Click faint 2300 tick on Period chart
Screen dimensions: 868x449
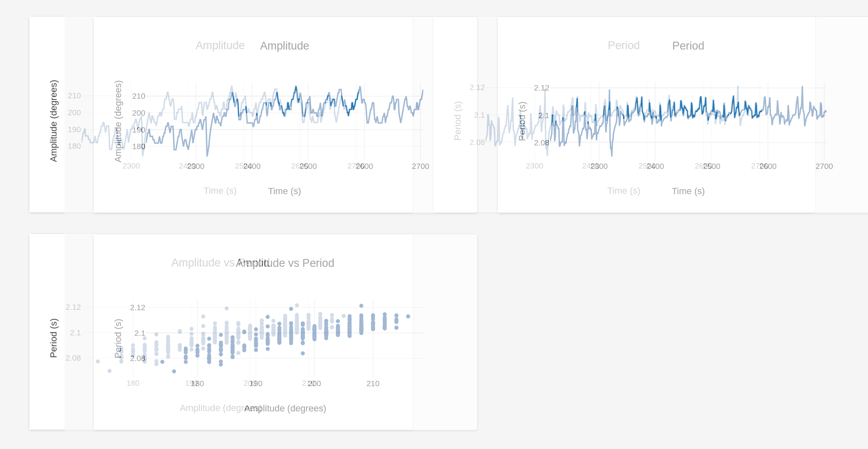tap(534, 166)
